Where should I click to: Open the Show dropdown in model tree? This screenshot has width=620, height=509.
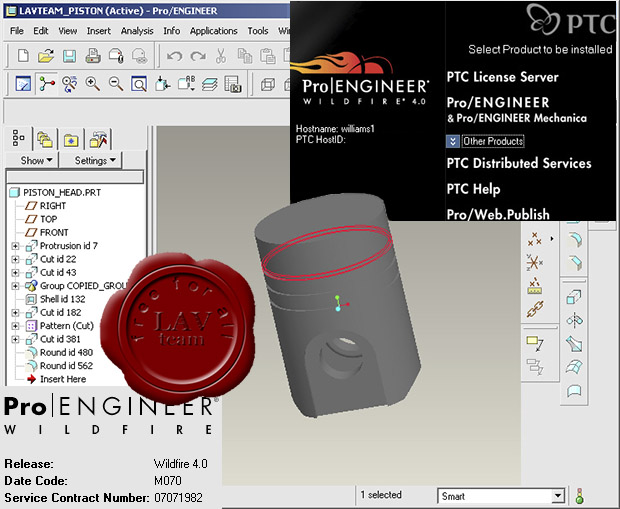point(36,161)
